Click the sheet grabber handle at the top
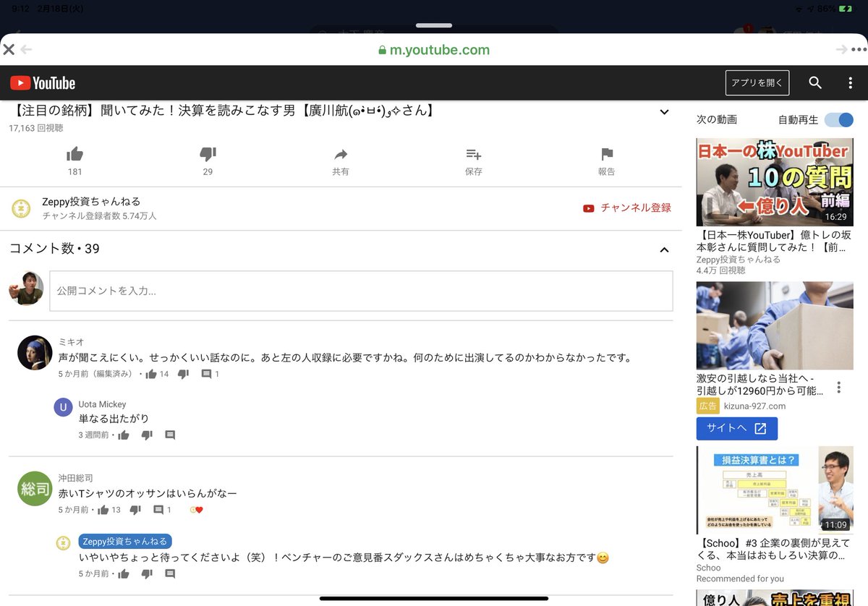The width and height of the screenshot is (868, 606). [x=434, y=25]
